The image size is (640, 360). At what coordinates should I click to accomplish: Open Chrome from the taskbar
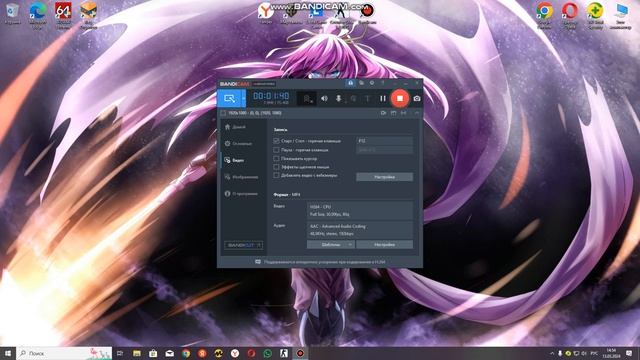coord(186,353)
